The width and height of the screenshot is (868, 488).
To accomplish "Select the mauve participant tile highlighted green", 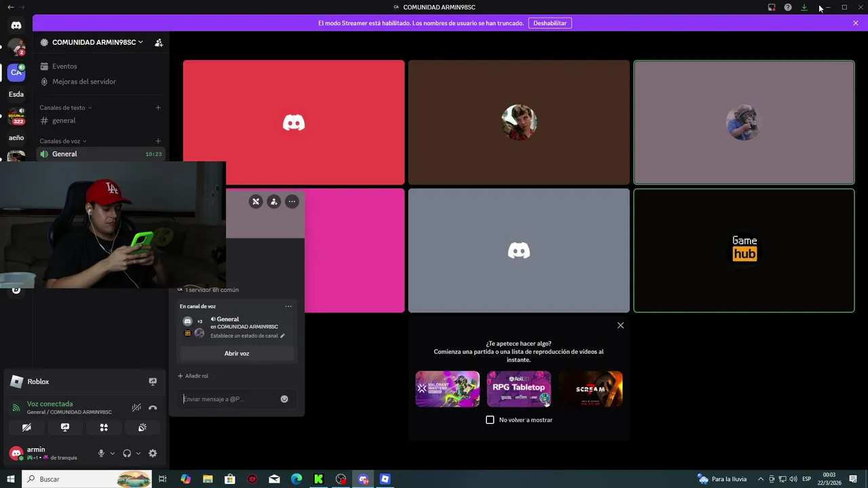I will pos(744,122).
